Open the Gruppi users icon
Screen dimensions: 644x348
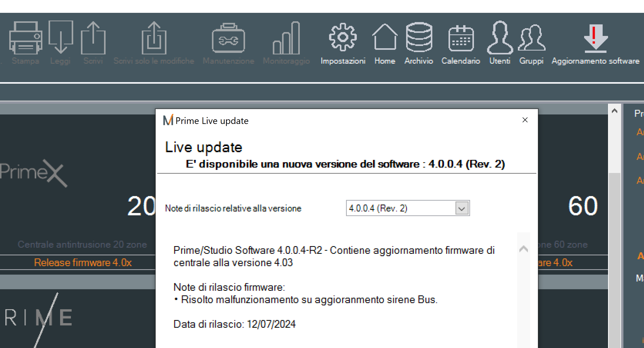pyautogui.click(x=531, y=38)
